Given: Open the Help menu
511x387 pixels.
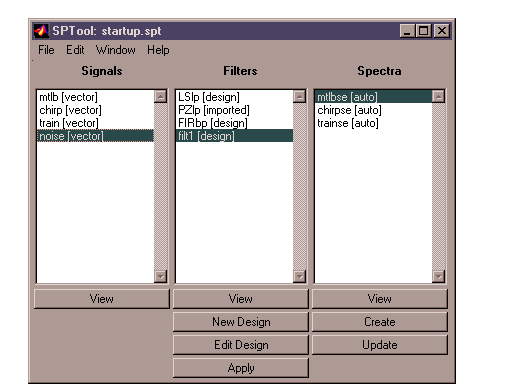Looking at the screenshot, I should tap(158, 50).
